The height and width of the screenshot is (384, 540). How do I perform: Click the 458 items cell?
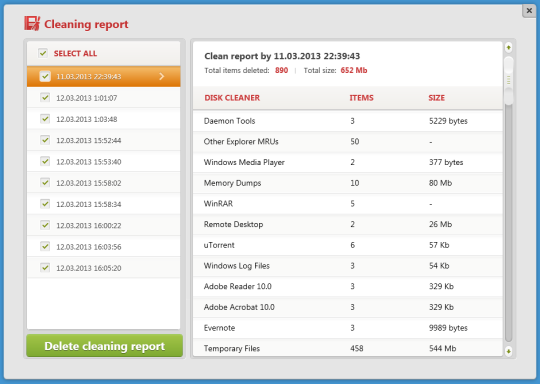pyautogui.click(x=356, y=348)
